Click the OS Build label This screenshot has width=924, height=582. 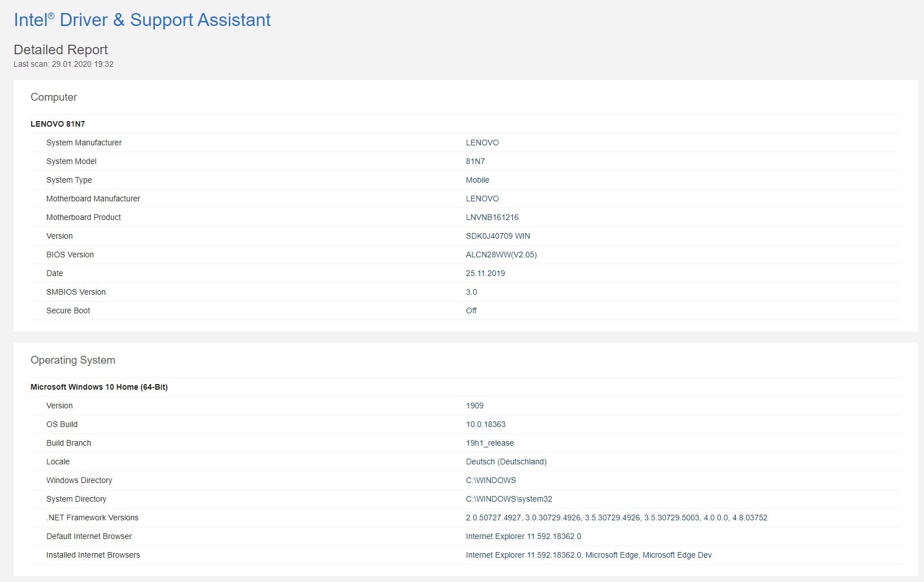62,424
